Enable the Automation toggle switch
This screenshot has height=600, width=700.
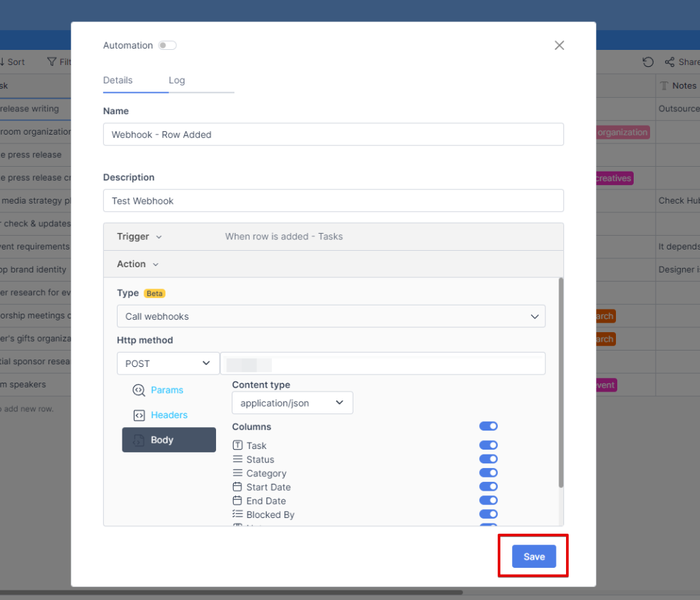[x=167, y=46]
